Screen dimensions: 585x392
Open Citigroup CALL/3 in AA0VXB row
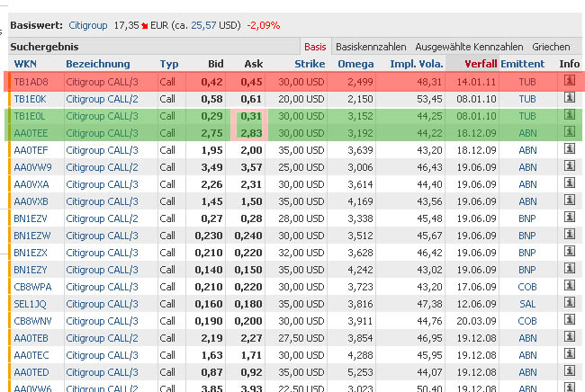coord(102,201)
